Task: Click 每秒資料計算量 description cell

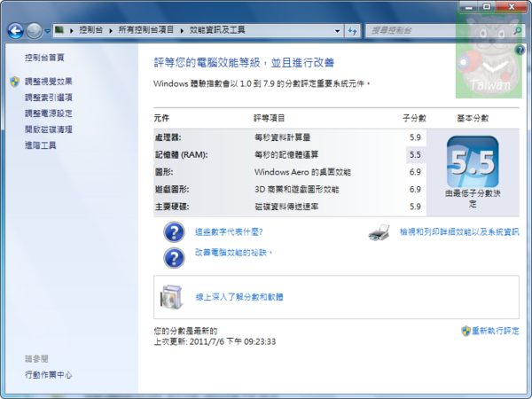Action: tap(283, 137)
